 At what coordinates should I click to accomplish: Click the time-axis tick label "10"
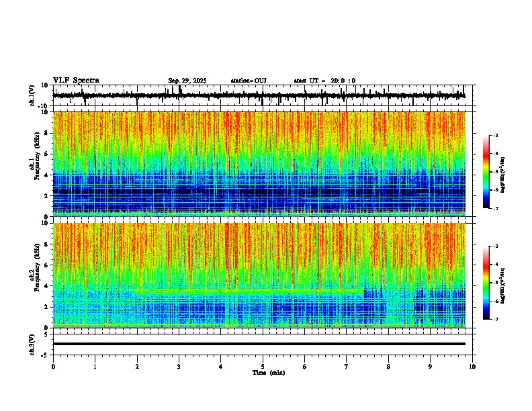472,367
